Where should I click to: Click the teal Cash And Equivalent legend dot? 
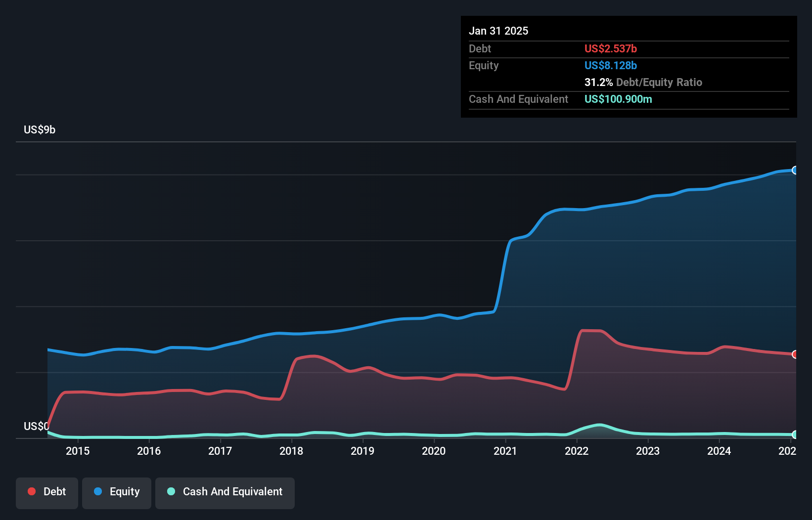tap(171, 491)
